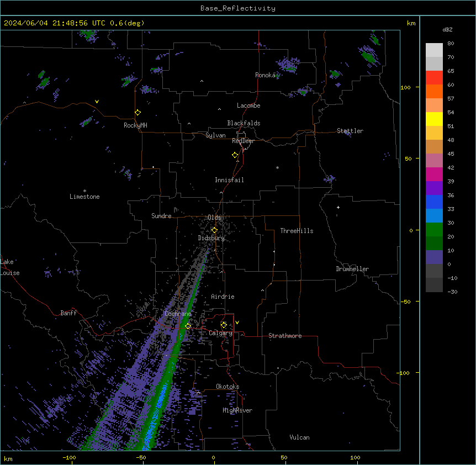
Task: Click the Sylvan label on the map
Action: (215, 135)
